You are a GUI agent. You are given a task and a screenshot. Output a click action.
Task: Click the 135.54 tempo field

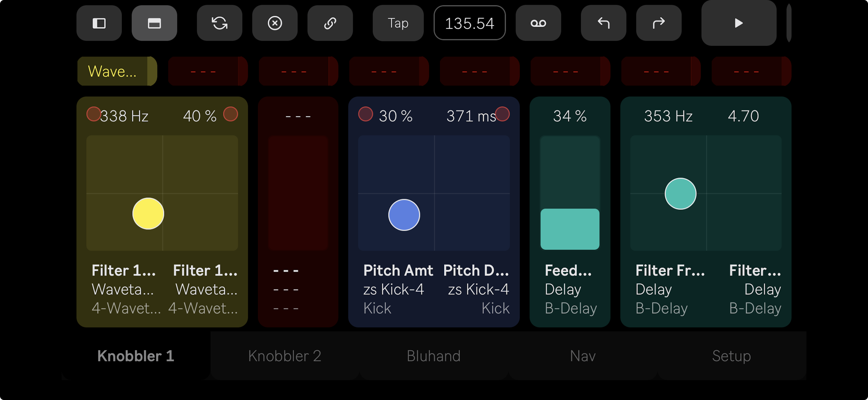469,23
